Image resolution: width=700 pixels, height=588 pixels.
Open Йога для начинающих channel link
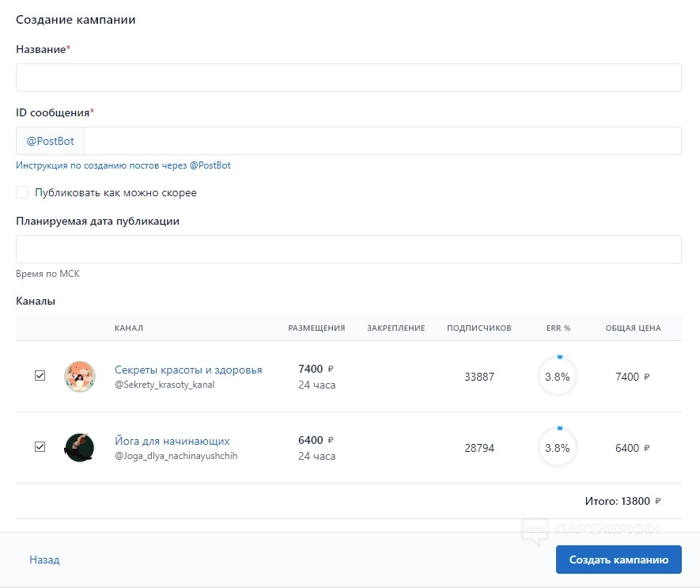(x=172, y=441)
